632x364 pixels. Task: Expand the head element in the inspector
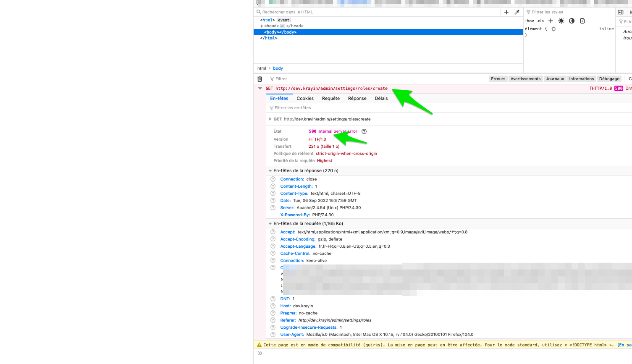(x=262, y=26)
